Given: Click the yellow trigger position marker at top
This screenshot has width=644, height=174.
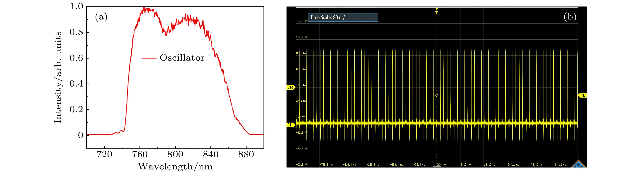Looking at the screenshot, I should pyautogui.click(x=436, y=10).
